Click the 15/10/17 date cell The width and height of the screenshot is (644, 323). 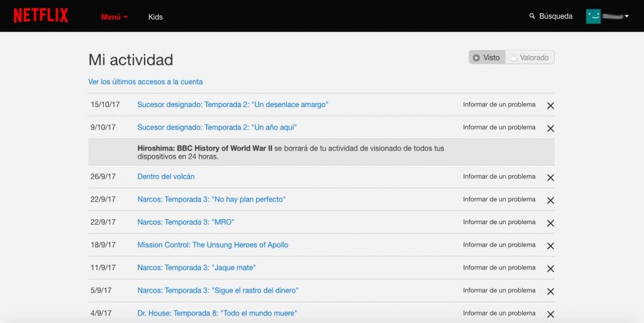point(105,105)
